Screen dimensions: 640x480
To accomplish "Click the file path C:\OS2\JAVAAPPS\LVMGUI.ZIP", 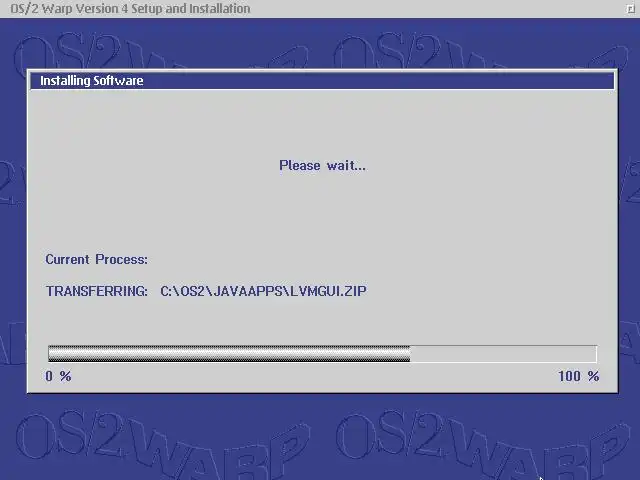I will click(263, 291).
